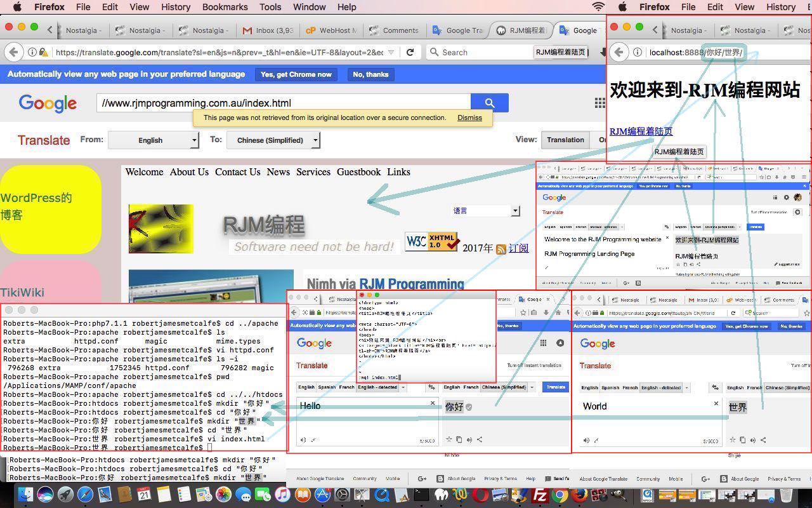Click the blue magnifier search button beside rjmprogramming URL
The width and height of the screenshot is (812, 508).
point(489,102)
